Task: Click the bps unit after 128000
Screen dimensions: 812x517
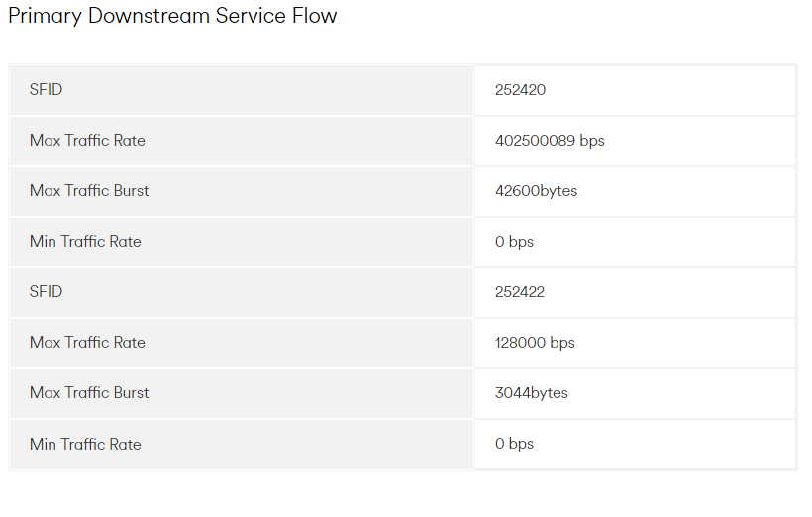Action: click(562, 343)
